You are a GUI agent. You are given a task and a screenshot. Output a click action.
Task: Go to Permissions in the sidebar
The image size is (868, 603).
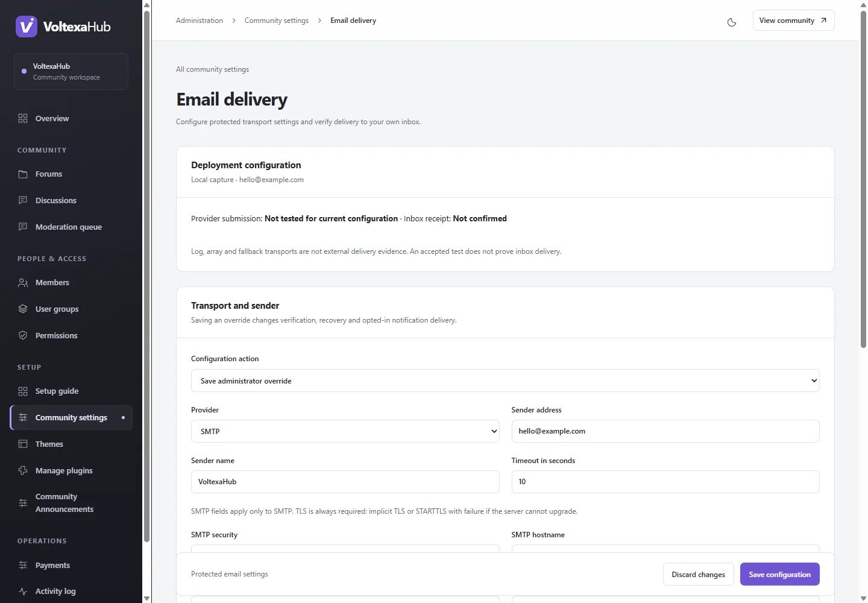pos(71,335)
